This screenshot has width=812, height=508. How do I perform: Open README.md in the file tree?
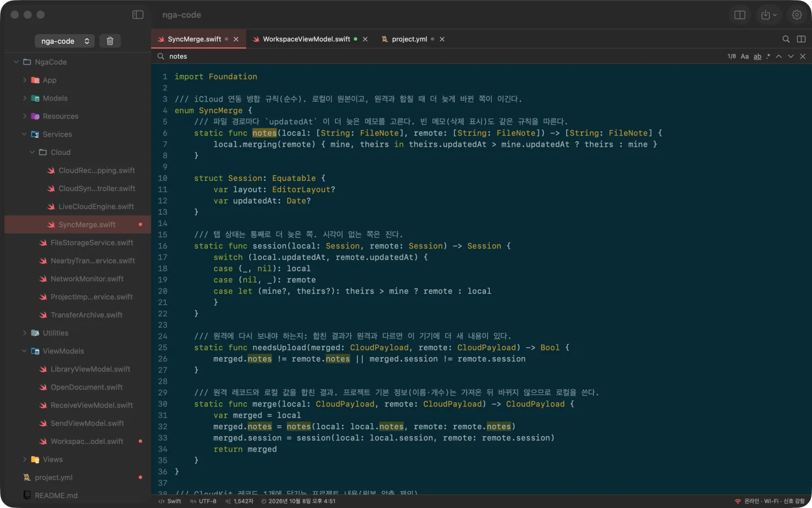[78, 495]
